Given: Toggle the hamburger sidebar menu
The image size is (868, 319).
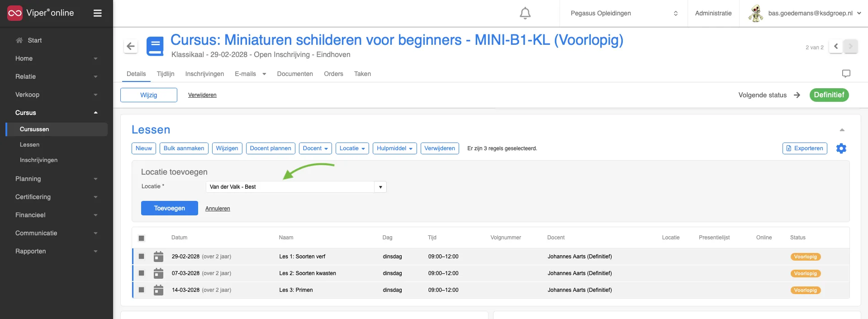Looking at the screenshot, I should 97,13.
